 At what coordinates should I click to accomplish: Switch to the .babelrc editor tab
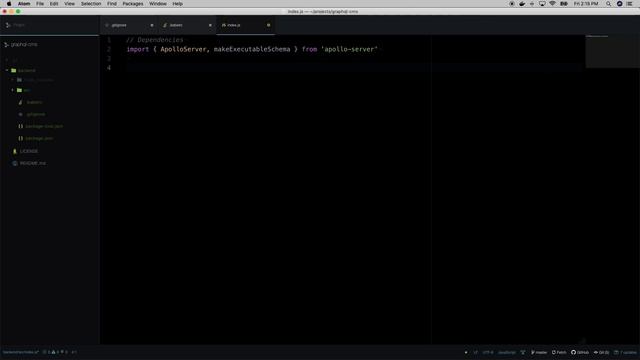pyautogui.click(x=187, y=25)
